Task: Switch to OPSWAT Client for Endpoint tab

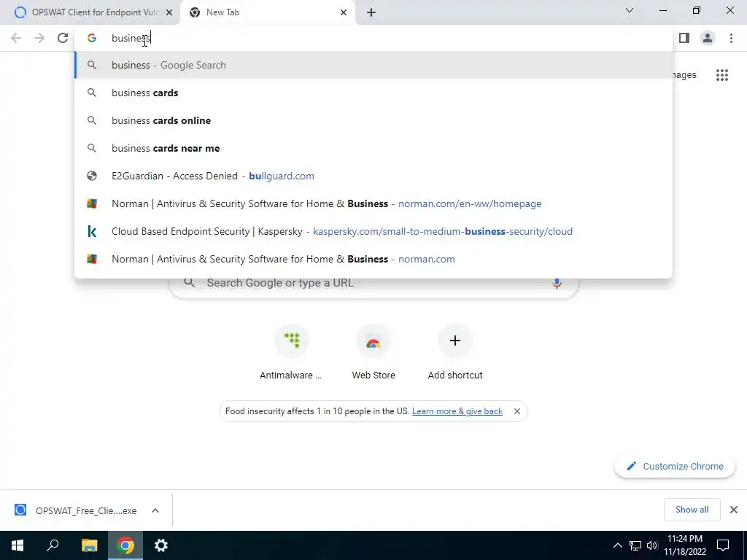Action: pyautogui.click(x=90, y=12)
